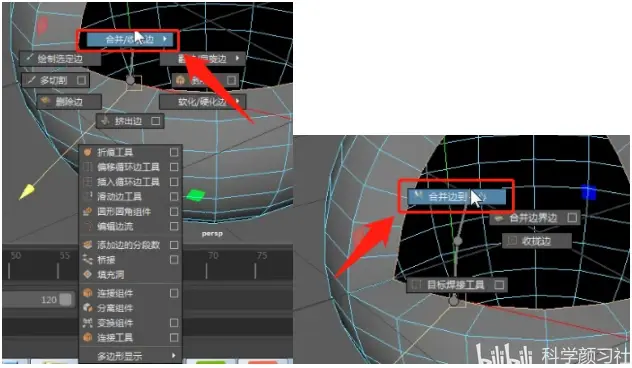The height and width of the screenshot is (368, 632).
Task: Open the option box for 多切割
Action: pos(81,80)
